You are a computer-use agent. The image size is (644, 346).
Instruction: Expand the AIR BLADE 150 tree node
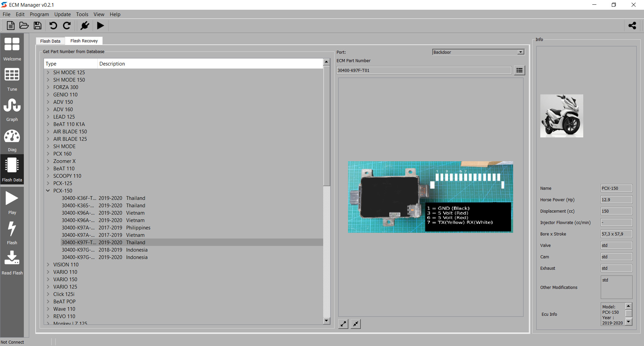tap(48, 132)
